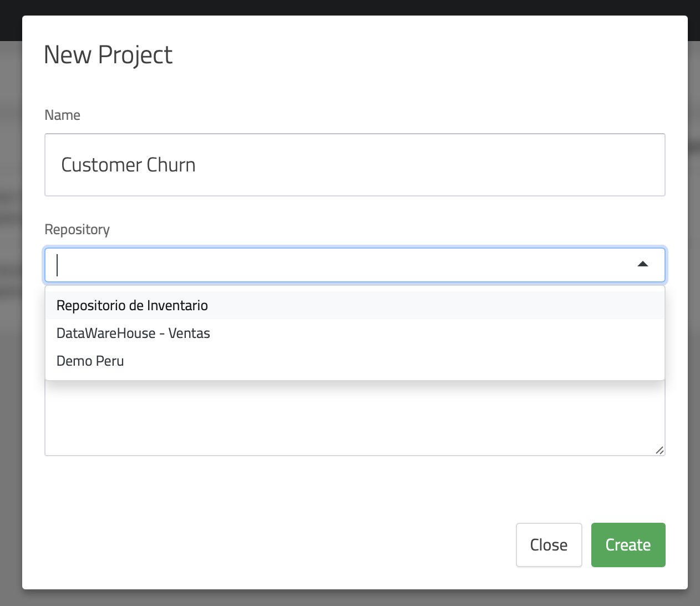Select the "Repositorio de Inventario" option

pyautogui.click(x=132, y=305)
